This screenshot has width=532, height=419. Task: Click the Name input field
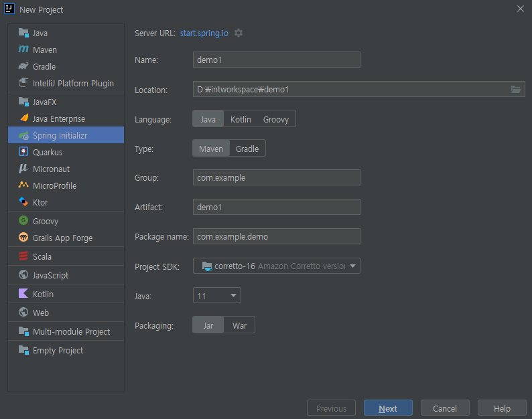click(x=277, y=60)
